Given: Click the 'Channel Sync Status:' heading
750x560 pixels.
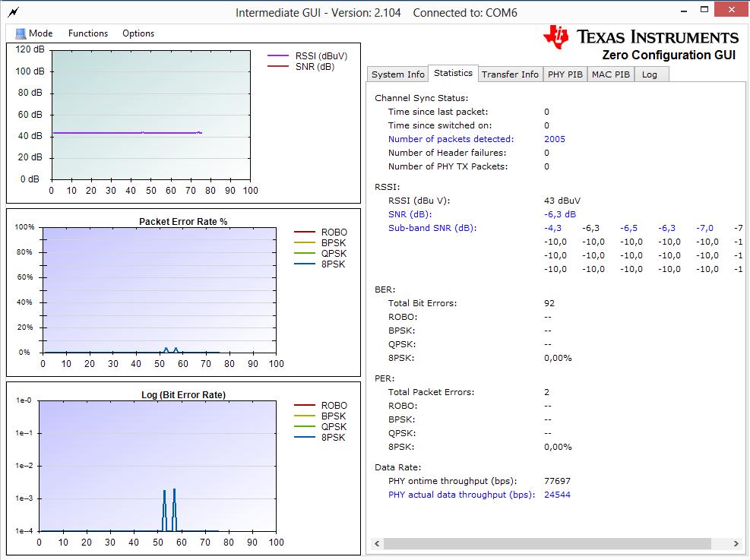Looking at the screenshot, I should pyautogui.click(x=422, y=98).
